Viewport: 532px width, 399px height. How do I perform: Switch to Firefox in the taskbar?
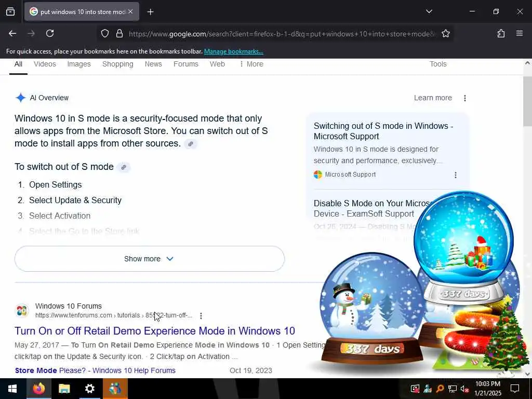(x=38, y=389)
